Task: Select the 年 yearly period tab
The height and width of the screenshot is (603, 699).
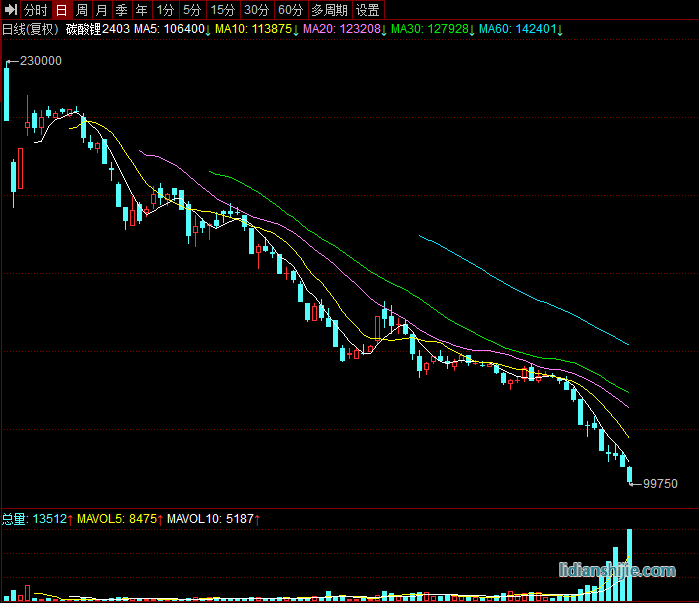Action: pos(141,10)
